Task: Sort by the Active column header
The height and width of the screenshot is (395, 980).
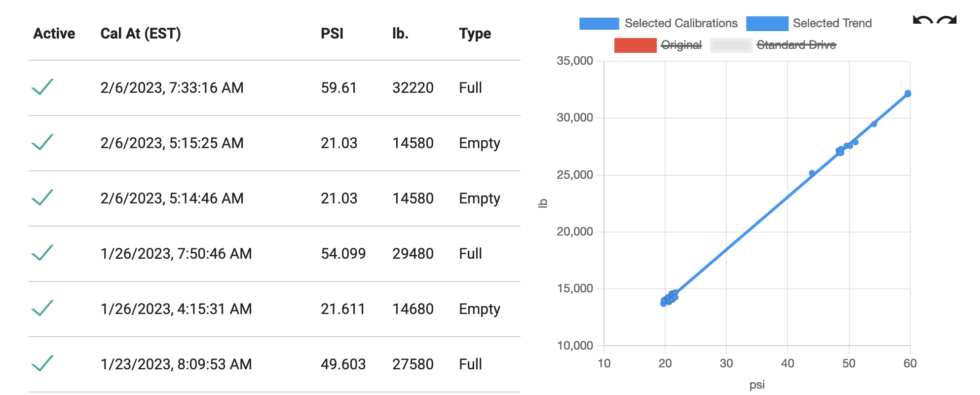Action: 54,34
